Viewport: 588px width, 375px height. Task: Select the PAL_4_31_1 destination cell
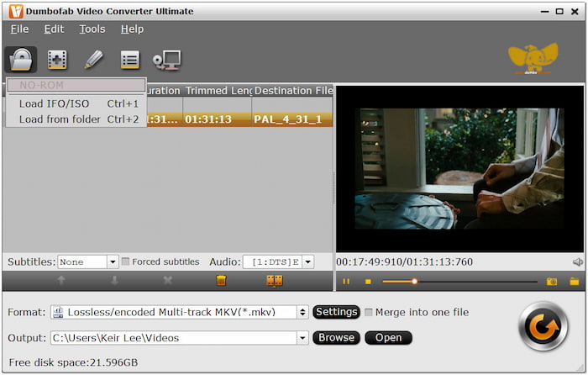(292, 119)
